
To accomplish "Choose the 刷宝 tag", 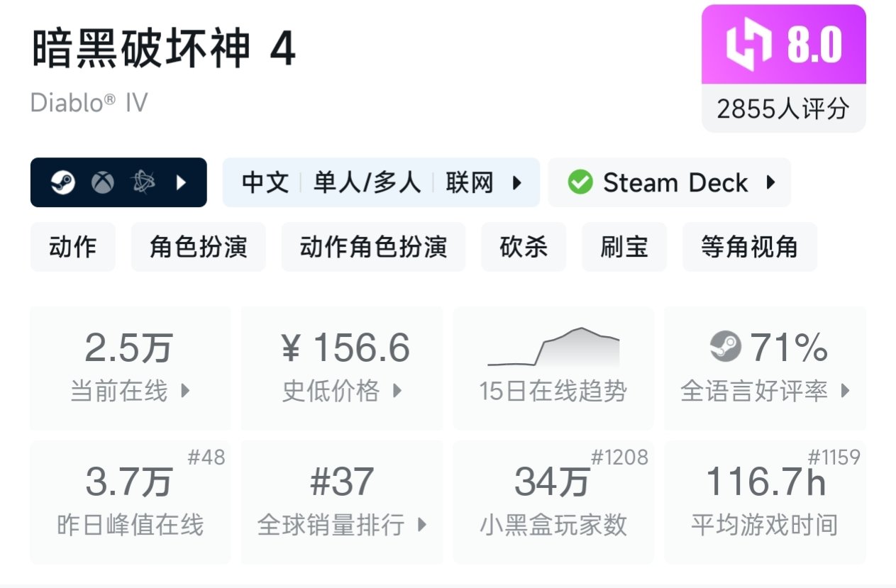I will click(x=624, y=247).
